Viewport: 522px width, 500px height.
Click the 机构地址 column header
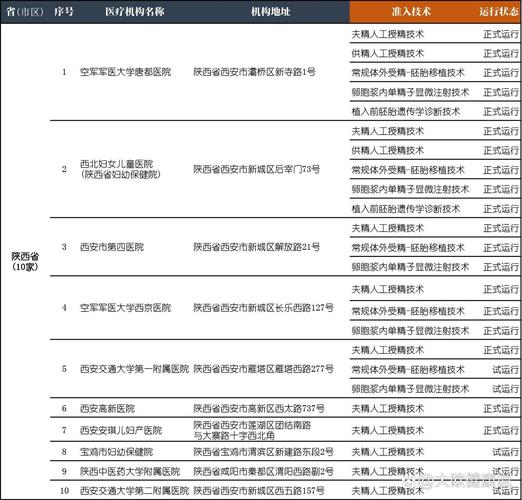(270, 12)
